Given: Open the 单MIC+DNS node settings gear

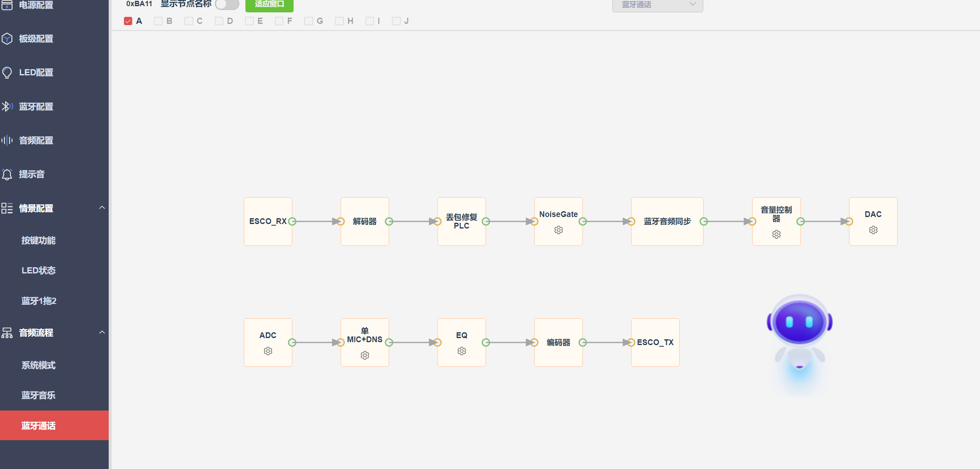Looking at the screenshot, I should [365, 355].
